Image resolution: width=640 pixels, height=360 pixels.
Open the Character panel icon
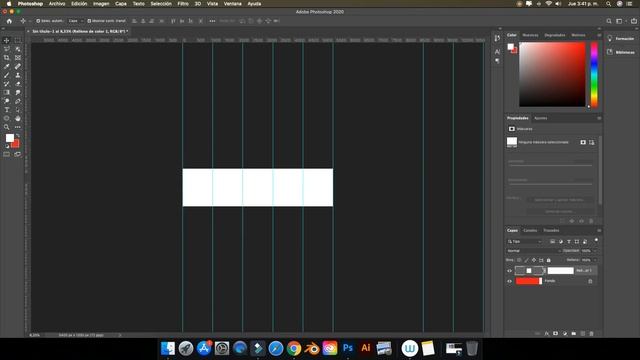[x=497, y=51]
